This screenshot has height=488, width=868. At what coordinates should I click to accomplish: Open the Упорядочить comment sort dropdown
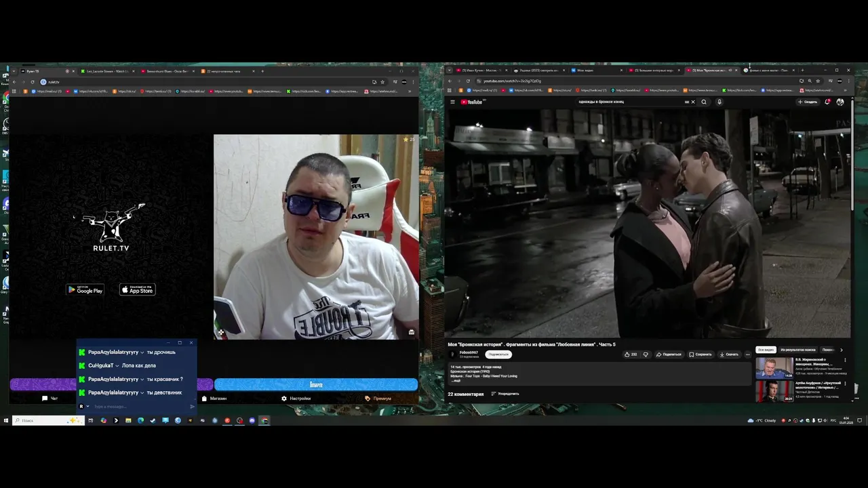click(505, 394)
